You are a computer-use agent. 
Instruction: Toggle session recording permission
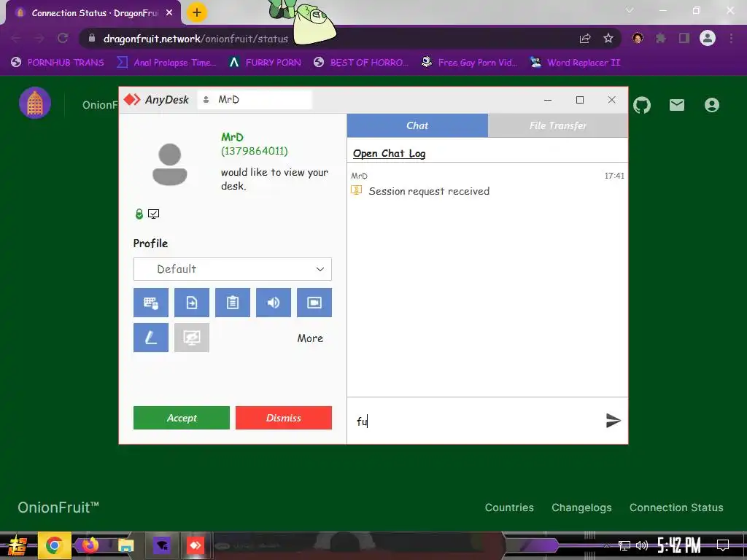pyautogui.click(x=314, y=303)
